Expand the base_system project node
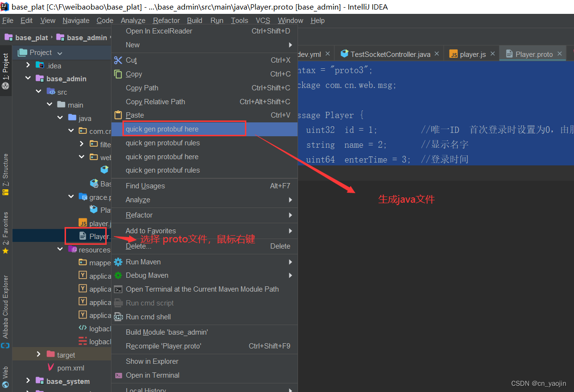 pos(28,381)
